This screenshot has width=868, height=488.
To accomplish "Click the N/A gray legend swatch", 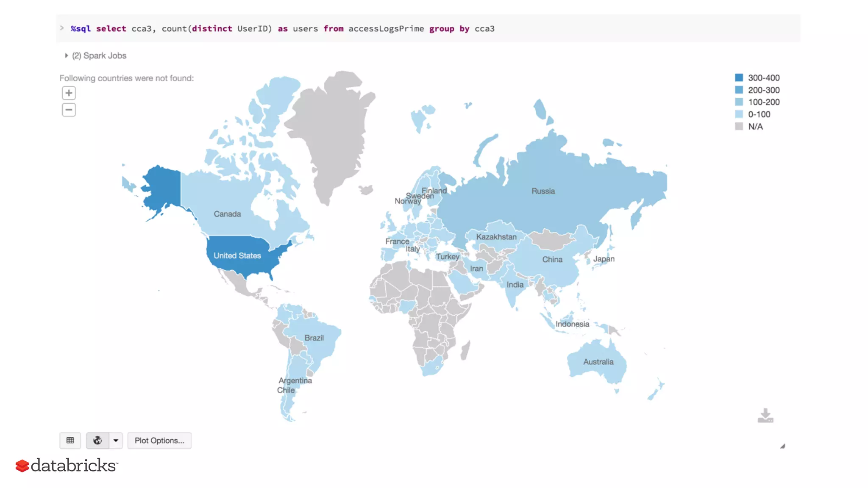I will click(739, 126).
